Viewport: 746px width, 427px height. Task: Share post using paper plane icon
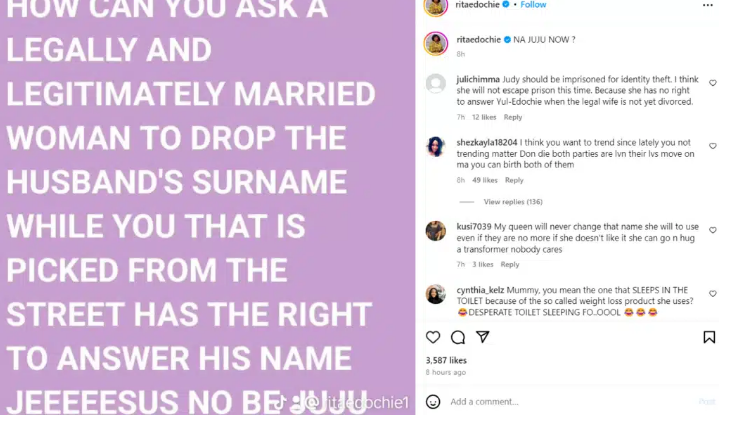[x=483, y=337]
